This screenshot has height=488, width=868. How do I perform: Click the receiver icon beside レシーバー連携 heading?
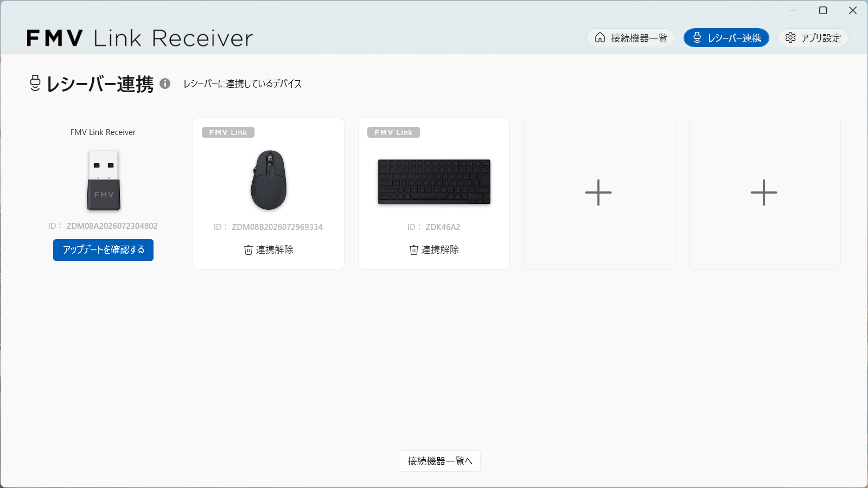coord(35,84)
